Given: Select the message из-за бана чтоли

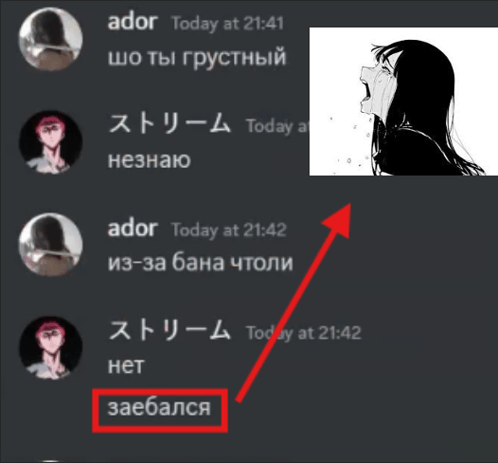Looking at the screenshot, I should (x=200, y=263).
